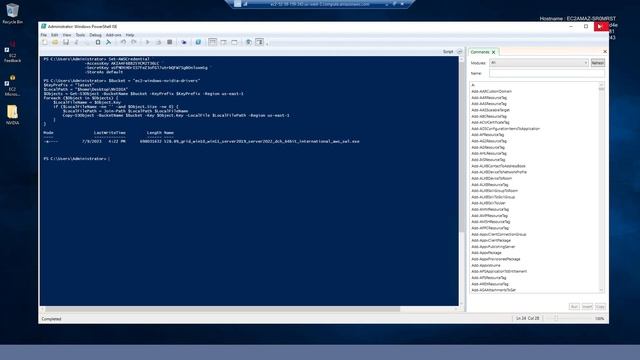640x360 pixels.
Task: Open the Debug menu
Action: tap(95, 35)
